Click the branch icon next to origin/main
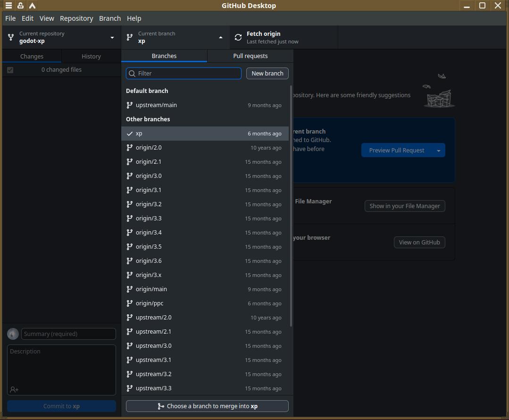Image resolution: width=509 pixels, height=420 pixels. (x=130, y=289)
